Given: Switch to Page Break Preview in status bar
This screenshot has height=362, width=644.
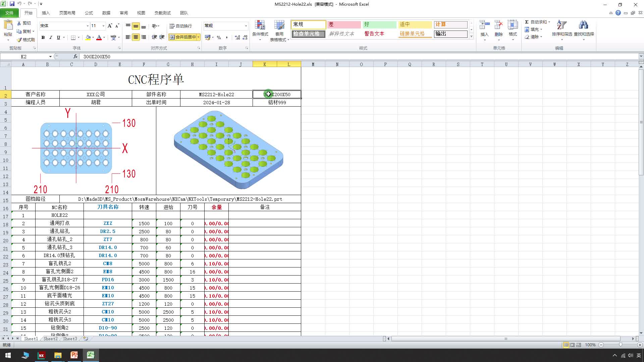Looking at the screenshot, I should coord(579,345).
